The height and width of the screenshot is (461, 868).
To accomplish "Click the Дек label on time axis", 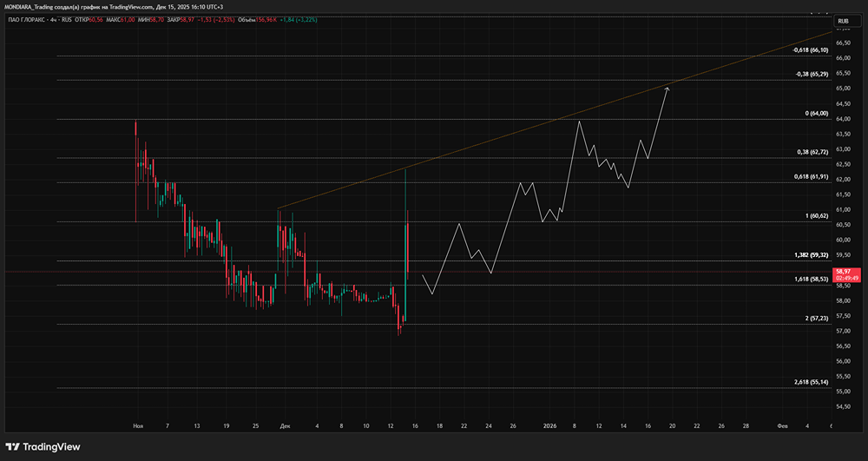I will pos(286,426).
